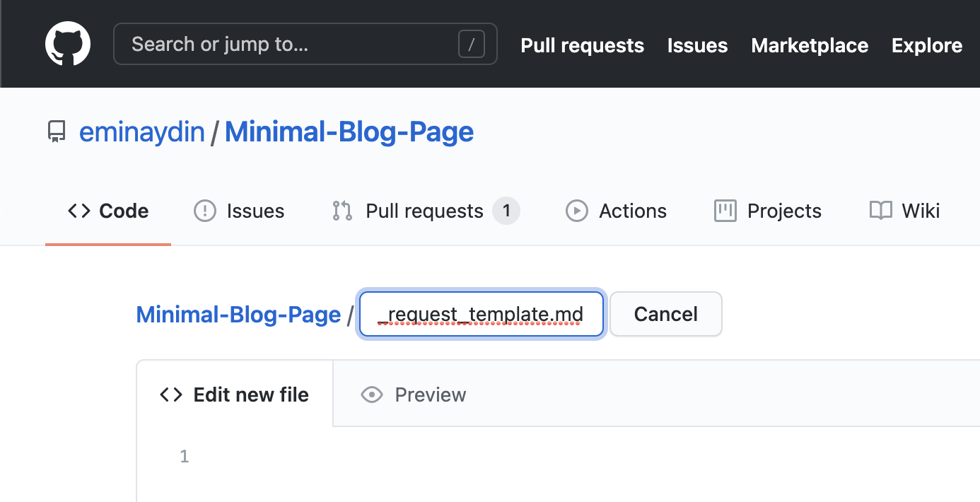Go to Marketplace
Viewport: 980px width, 502px height.
[x=810, y=45]
